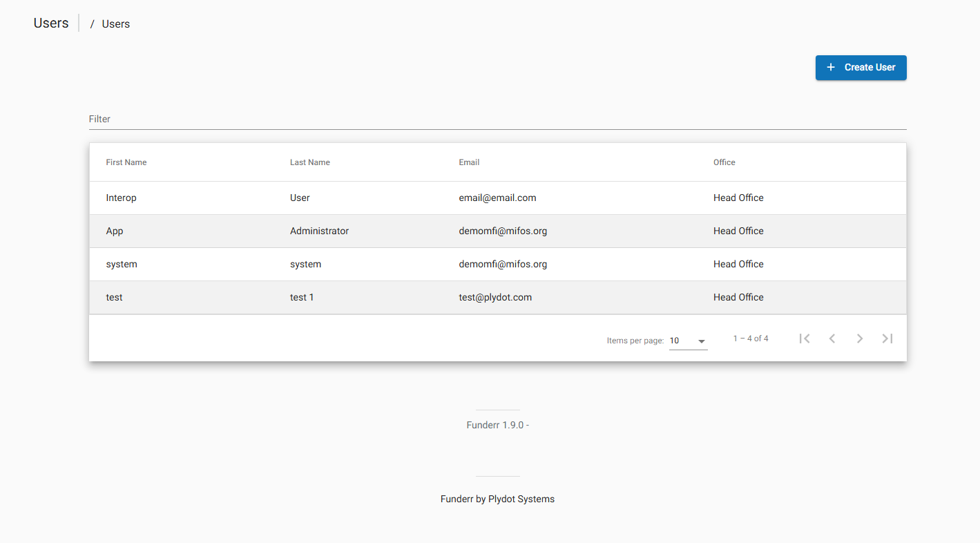The image size is (980, 543).
Task: Click the Users page title
Action: (x=50, y=23)
